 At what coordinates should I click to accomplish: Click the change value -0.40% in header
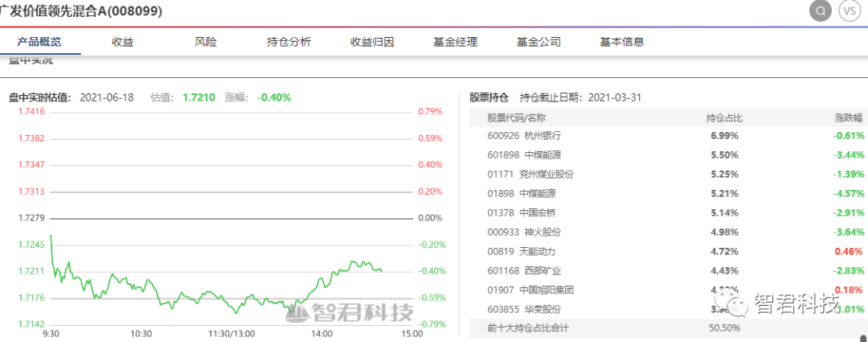click(274, 97)
